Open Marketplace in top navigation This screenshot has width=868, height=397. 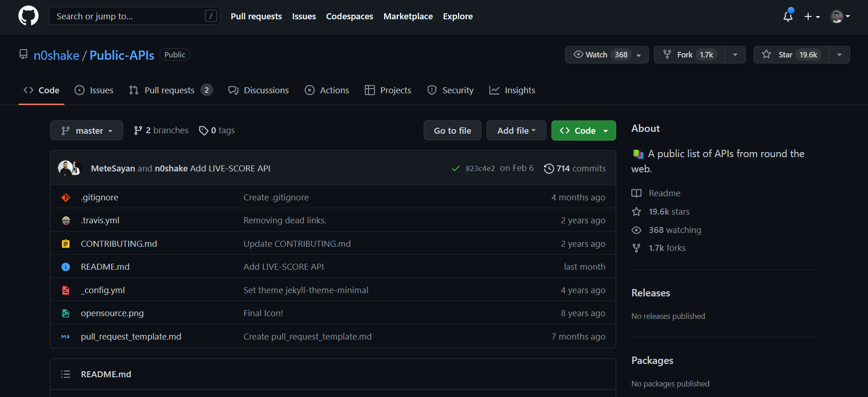[408, 16]
